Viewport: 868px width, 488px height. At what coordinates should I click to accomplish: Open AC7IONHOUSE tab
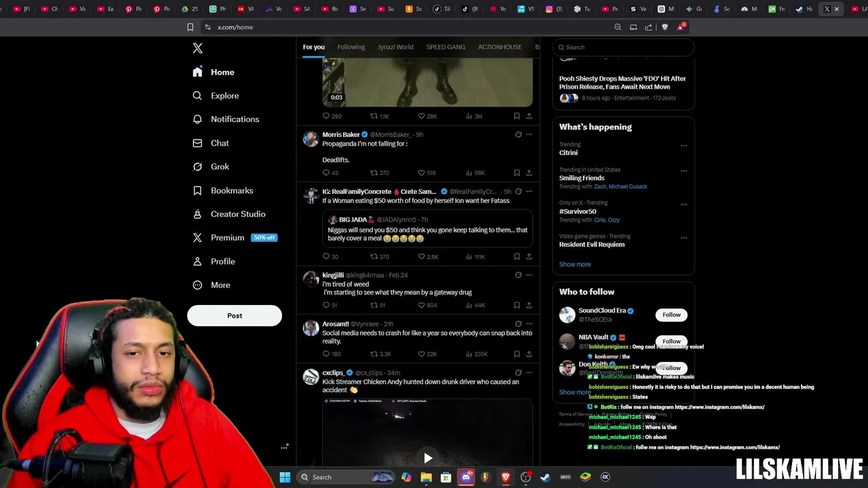click(500, 47)
